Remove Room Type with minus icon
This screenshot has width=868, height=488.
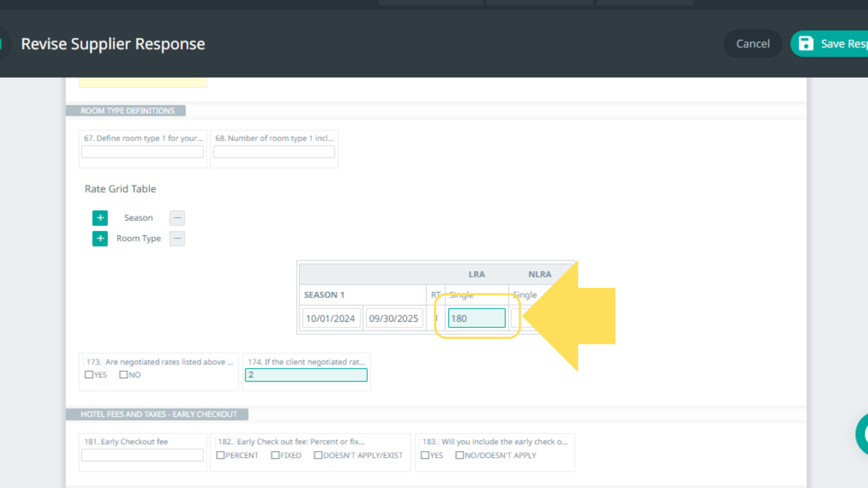(177, 238)
